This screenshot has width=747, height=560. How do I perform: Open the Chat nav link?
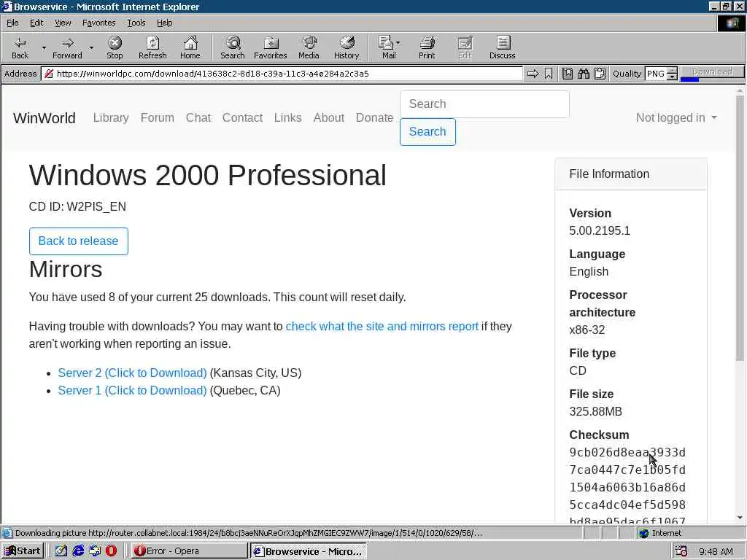198,117
